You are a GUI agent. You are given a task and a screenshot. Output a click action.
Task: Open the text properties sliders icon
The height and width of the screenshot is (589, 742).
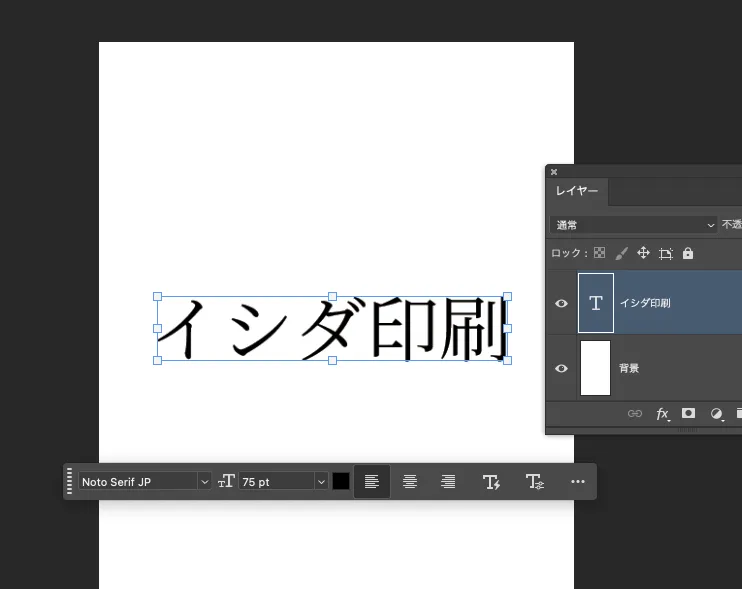click(535, 482)
